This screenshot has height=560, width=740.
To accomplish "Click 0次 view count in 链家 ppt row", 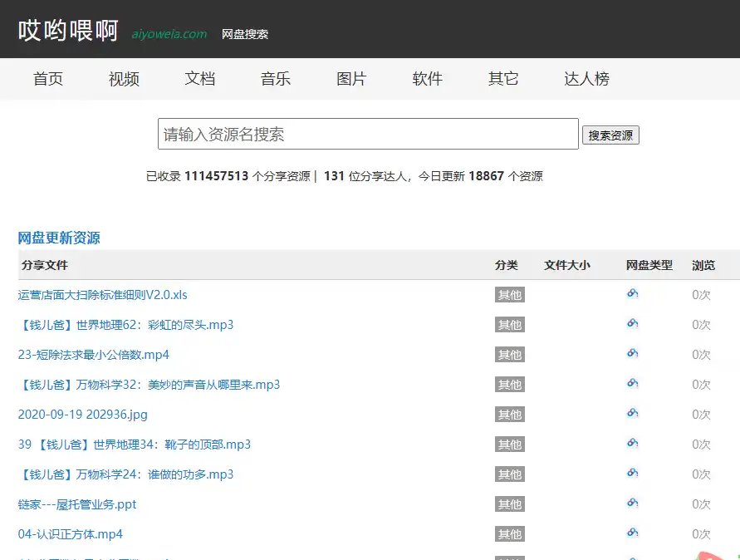I will click(701, 504).
